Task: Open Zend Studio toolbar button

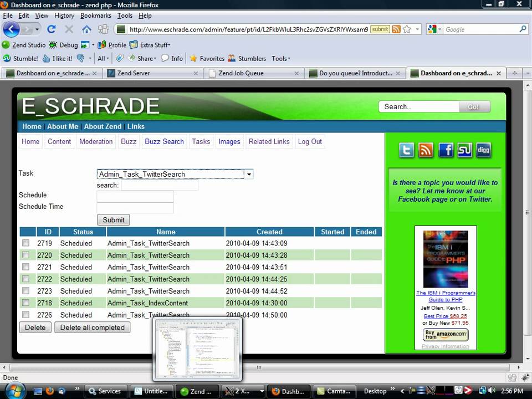Action: click(24, 45)
